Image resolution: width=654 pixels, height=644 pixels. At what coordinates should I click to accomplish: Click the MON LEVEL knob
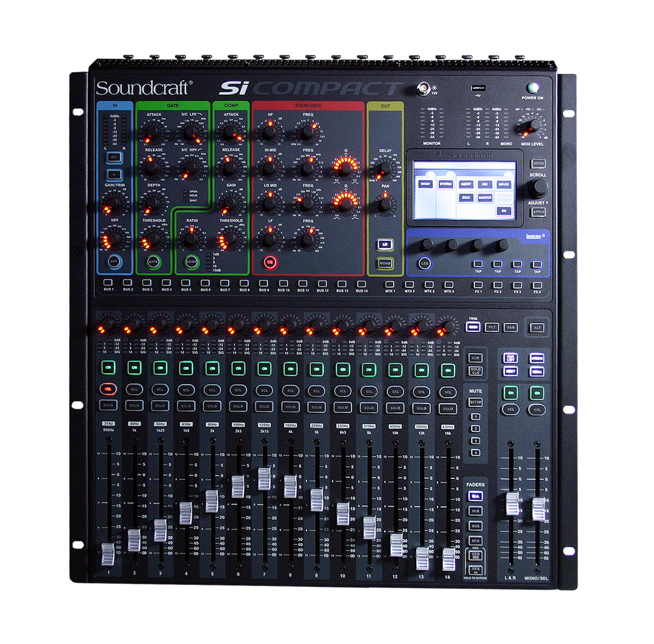coord(533,127)
